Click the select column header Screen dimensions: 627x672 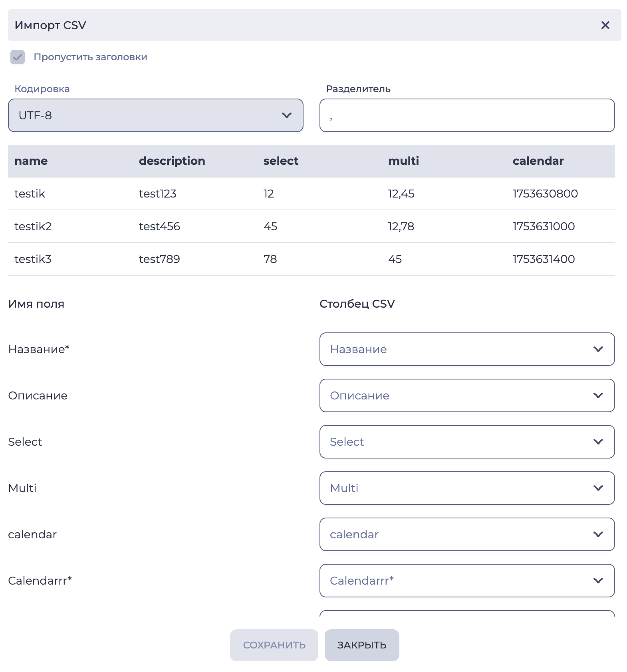(281, 161)
